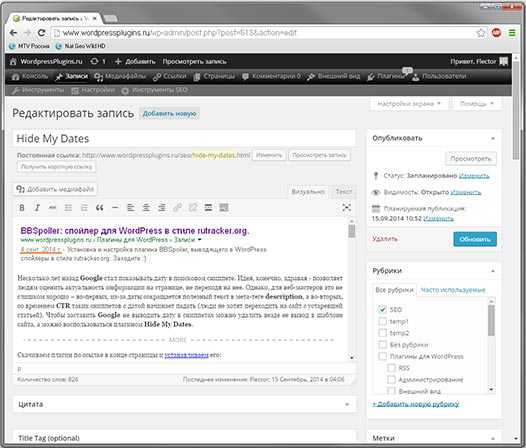Insert bulleted list in editor

coord(68,208)
